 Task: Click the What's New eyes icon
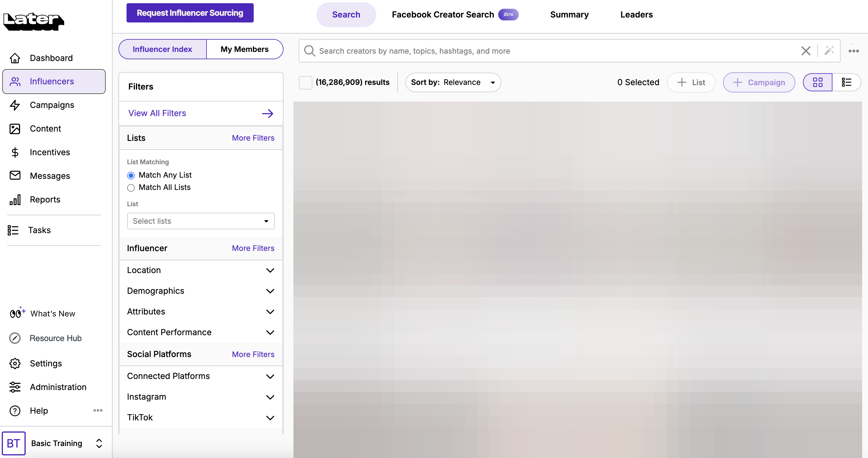(x=17, y=313)
